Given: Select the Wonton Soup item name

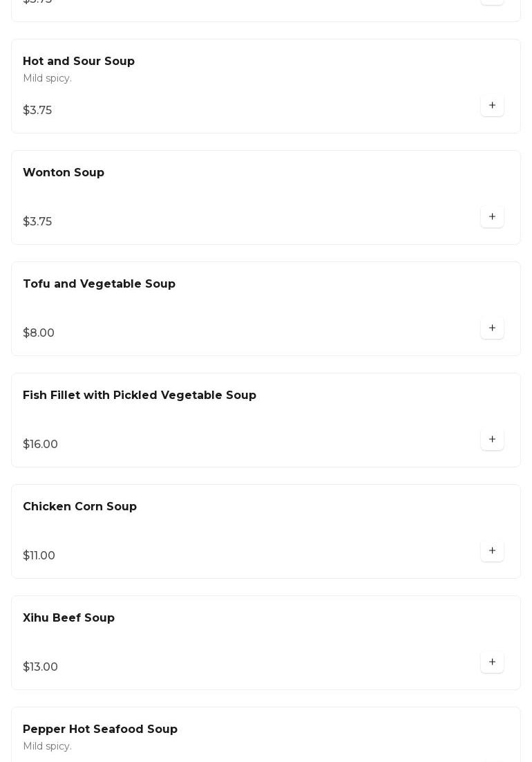Looking at the screenshot, I should point(64,173).
